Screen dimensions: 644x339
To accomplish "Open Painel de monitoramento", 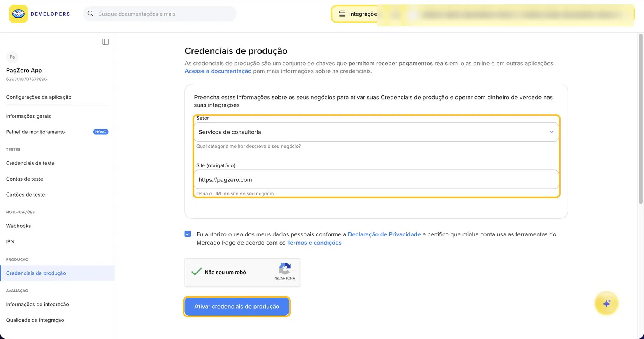I will tap(35, 132).
